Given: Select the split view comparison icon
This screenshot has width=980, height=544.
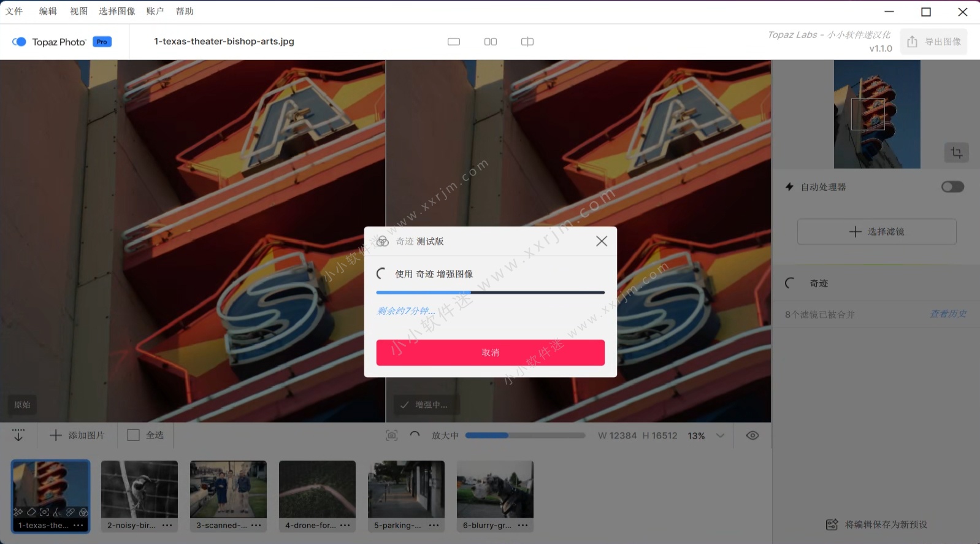Looking at the screenshot, I should (527, 42).
